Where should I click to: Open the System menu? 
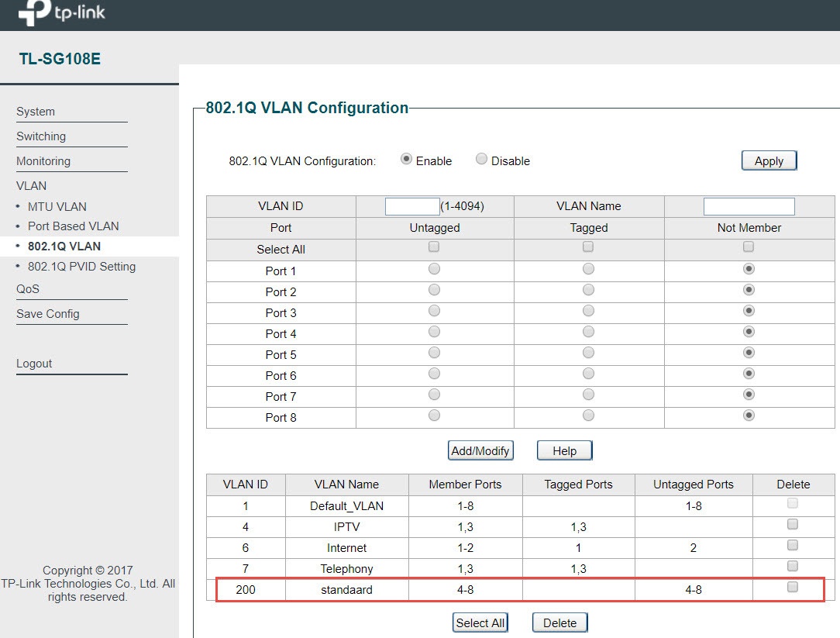coord(36,112)
